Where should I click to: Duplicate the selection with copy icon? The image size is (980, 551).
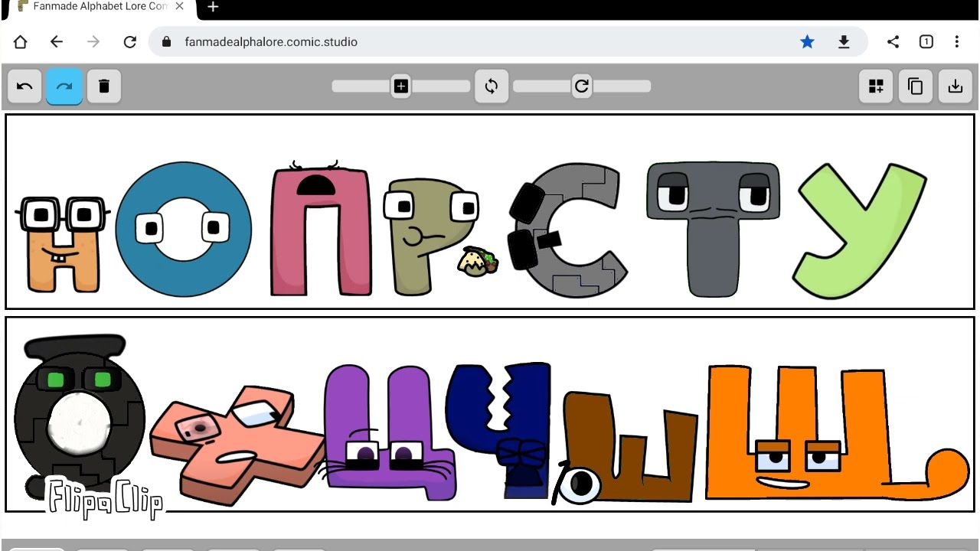(x=916, y=86)
